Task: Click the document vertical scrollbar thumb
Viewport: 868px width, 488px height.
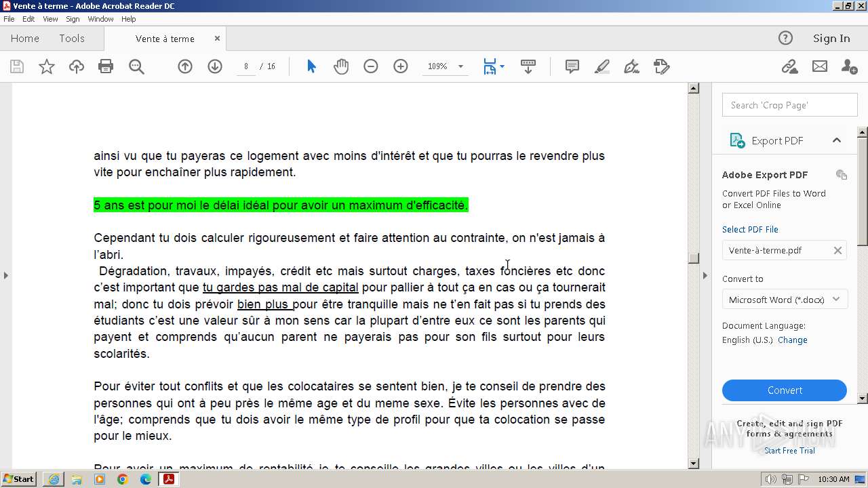Action: (693, 258)
